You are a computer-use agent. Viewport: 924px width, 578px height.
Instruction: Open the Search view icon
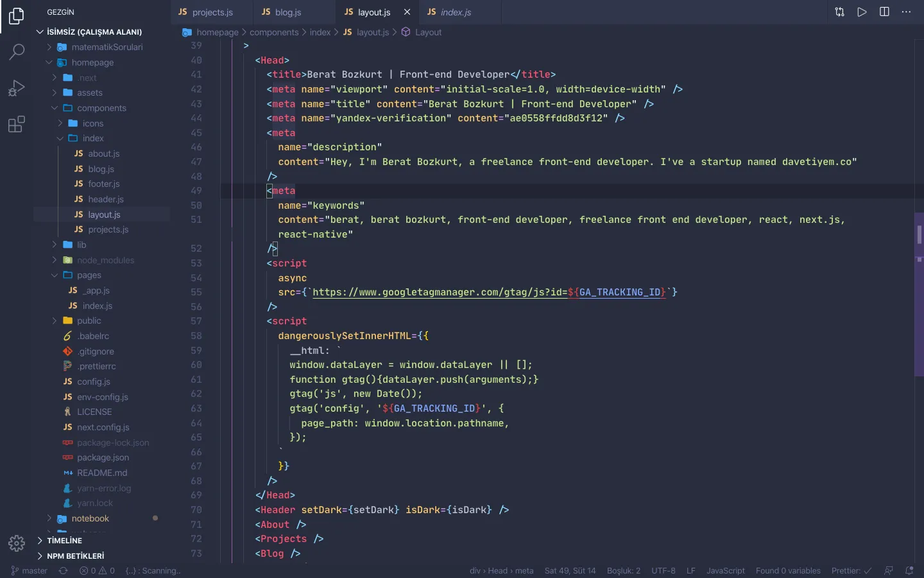click(x=17, y=51)
